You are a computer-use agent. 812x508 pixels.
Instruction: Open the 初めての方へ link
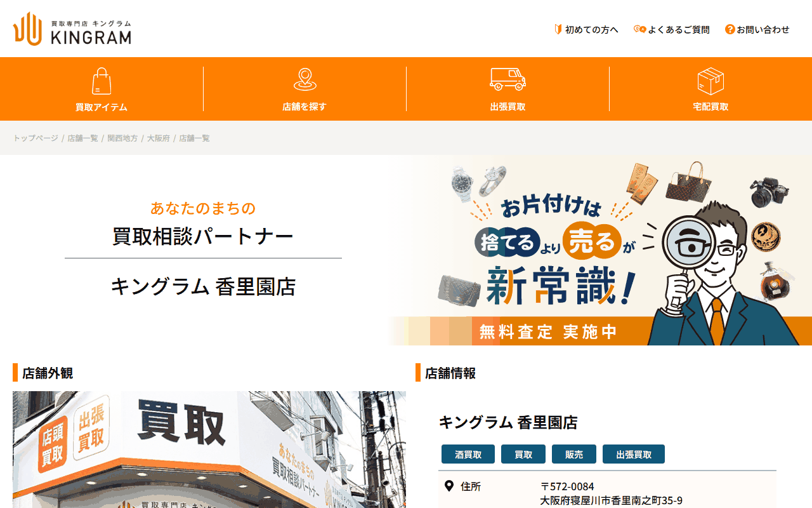click(x=591, y=29)
